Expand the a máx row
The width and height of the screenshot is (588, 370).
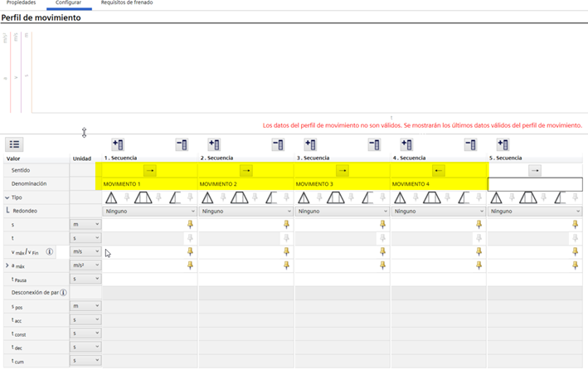[x=7, y=265]
